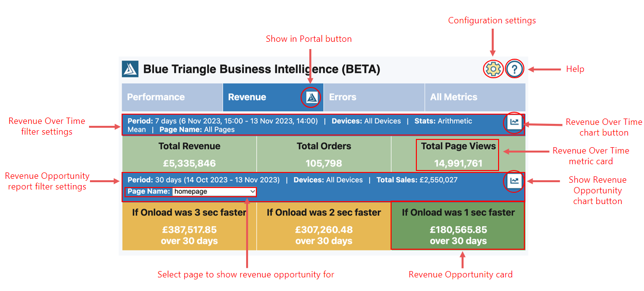644x291 pixels.
Task: Click the Blue Triangle logo in header
Action: (x=130, y=69)
